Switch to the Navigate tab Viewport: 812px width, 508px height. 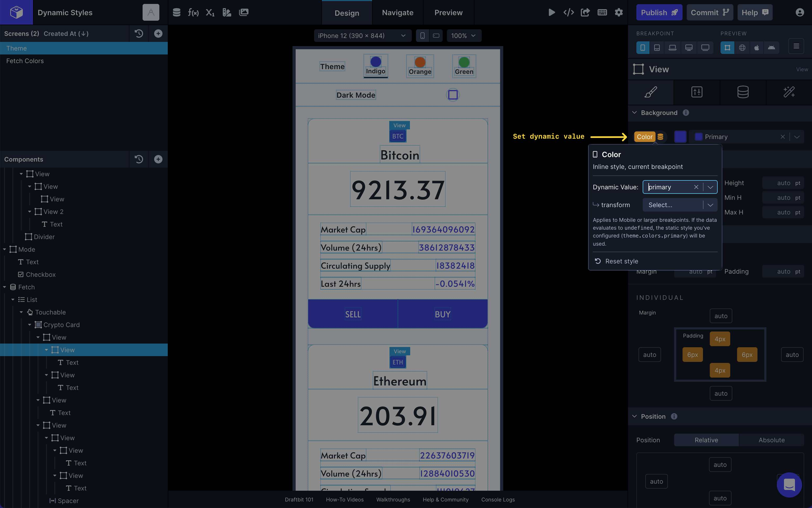pyautogui.click(x=397, y=12)
